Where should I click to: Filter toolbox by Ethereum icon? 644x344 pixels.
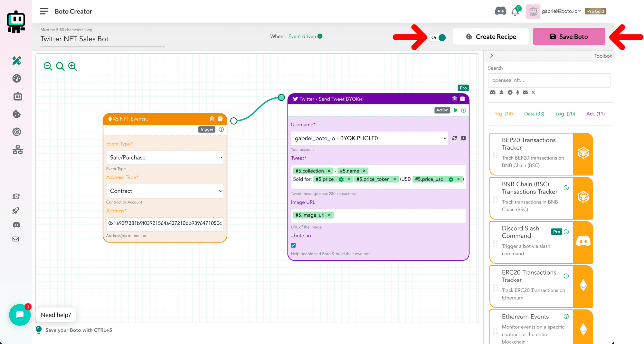(518, 93)
